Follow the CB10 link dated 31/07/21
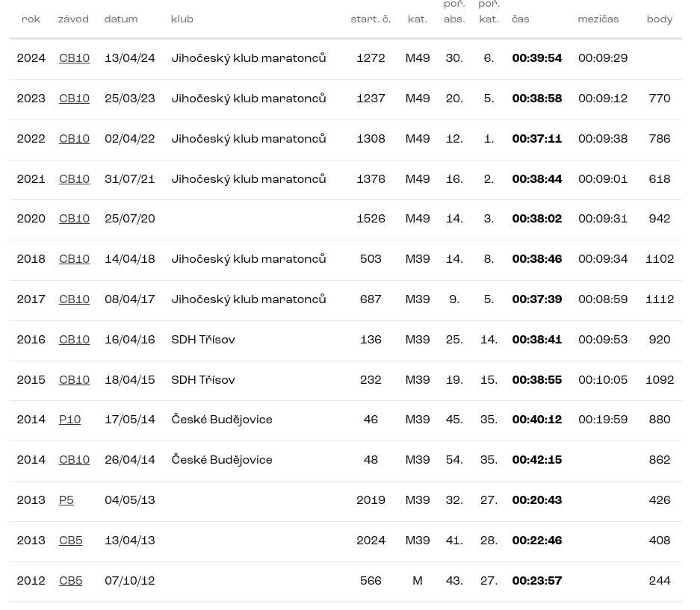700x610 pixels. [x=74, y=180]
